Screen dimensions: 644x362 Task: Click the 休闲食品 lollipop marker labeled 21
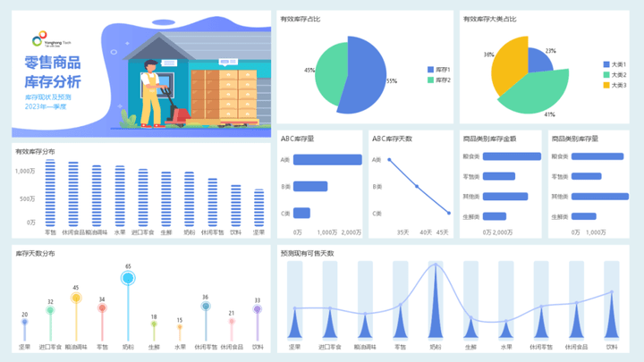232,321
